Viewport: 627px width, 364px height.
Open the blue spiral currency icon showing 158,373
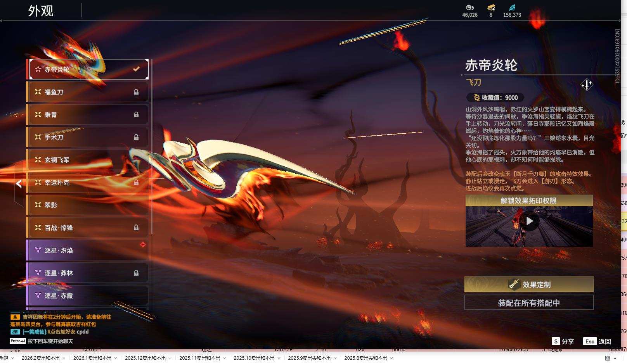click(x=512, y=7)
